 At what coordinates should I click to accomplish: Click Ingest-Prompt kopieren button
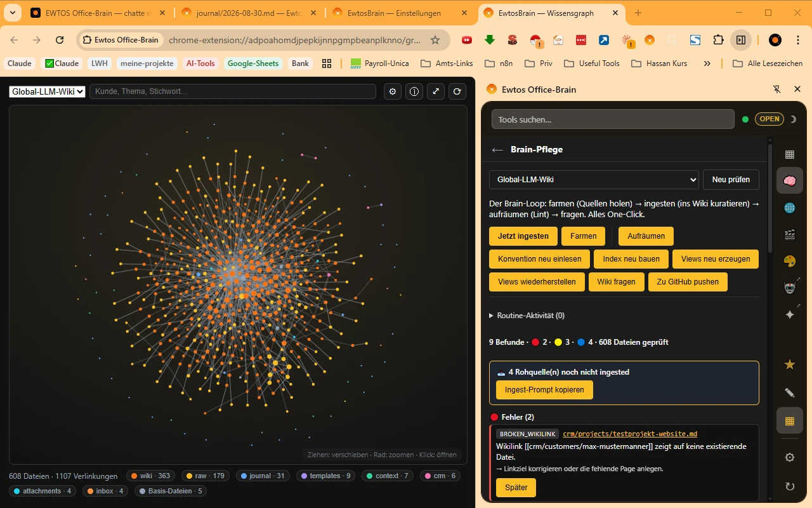point(544,390)
